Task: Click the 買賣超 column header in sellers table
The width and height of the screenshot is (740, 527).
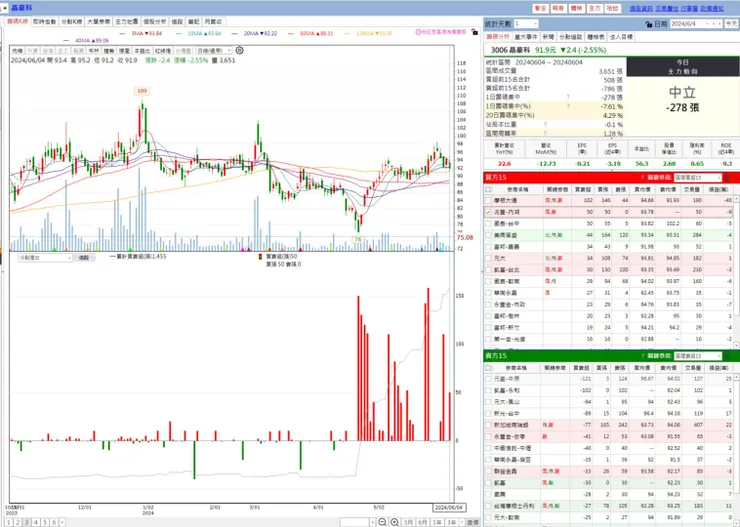Action: tap(581, 368)
